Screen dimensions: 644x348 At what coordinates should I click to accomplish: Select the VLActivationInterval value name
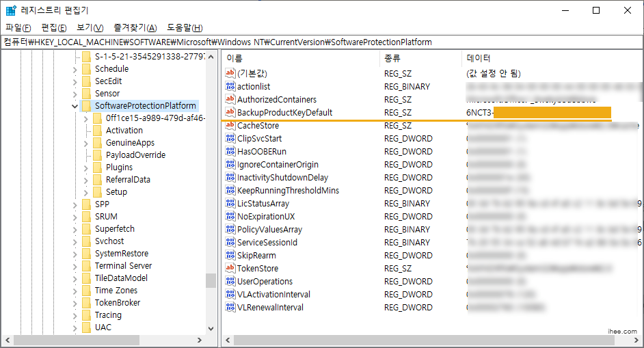[273, 295]
